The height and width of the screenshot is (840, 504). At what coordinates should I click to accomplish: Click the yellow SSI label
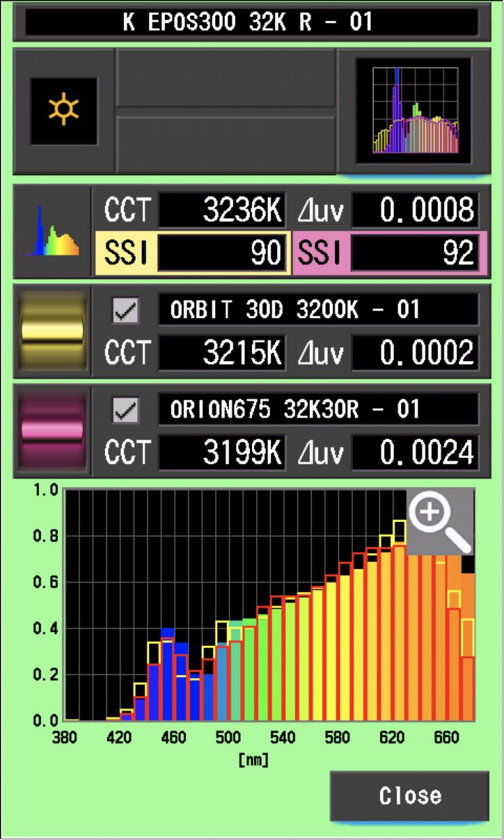tap(125, 253)
